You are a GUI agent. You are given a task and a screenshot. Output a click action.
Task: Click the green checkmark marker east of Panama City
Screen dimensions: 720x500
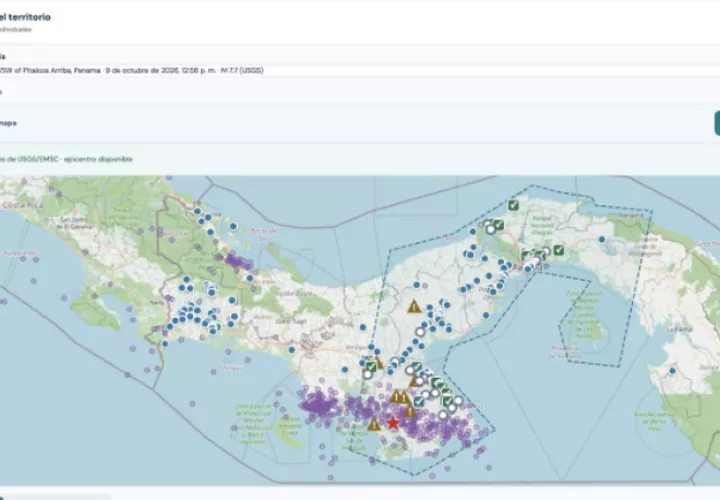coord(558,250)
